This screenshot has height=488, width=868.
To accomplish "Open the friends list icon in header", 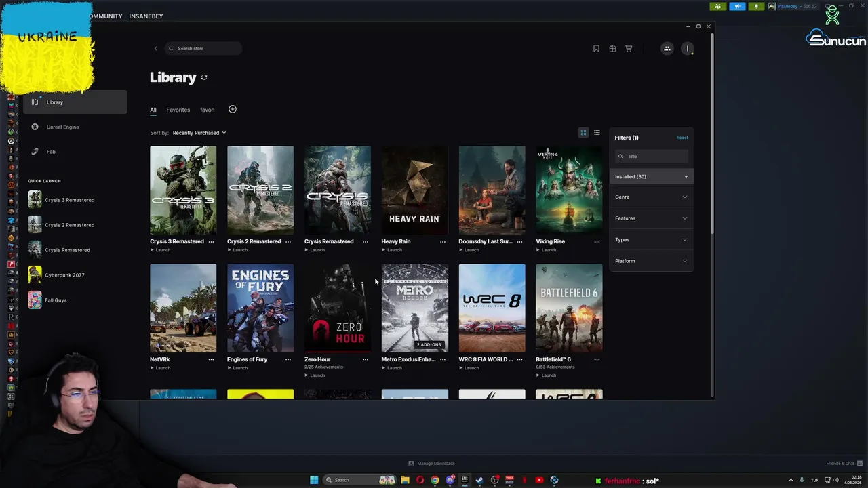I will (667, 48).
